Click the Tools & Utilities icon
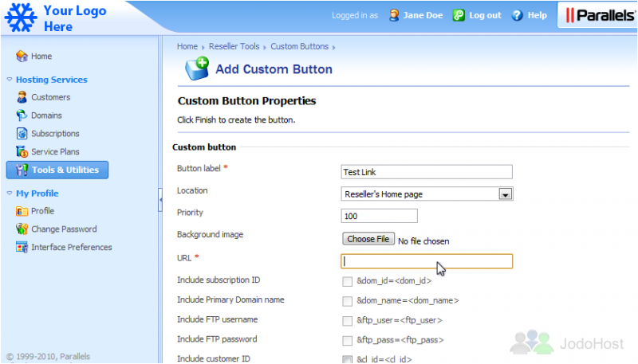The height and width of the screenshot is (364, 638). [x=22, y=170]
